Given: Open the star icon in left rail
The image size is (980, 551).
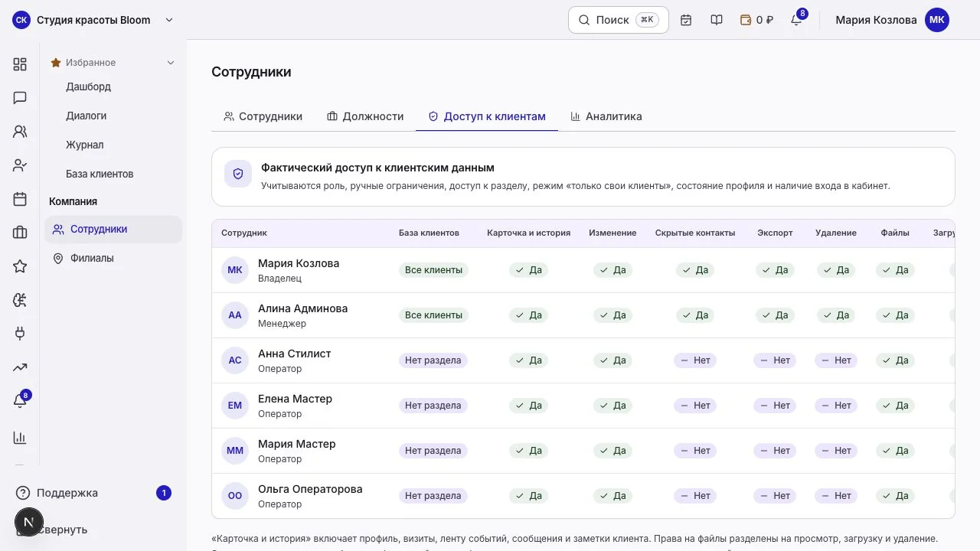Looking at the screenshot, I should [x=20, y=266].
